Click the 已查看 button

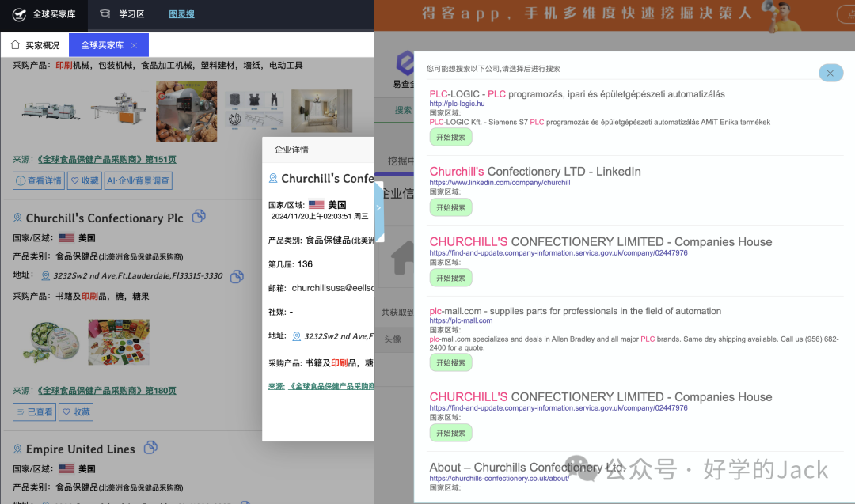click(x=34, y=412)
